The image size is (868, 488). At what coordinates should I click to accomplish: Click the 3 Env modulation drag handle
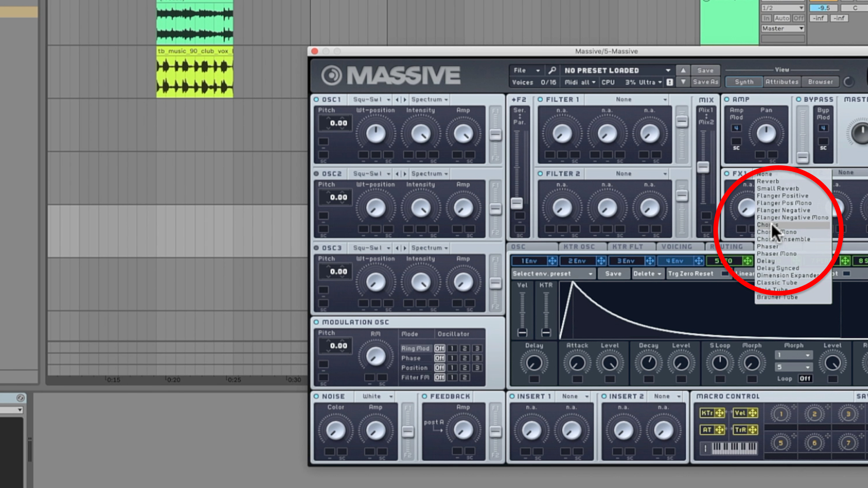point(650,261)
